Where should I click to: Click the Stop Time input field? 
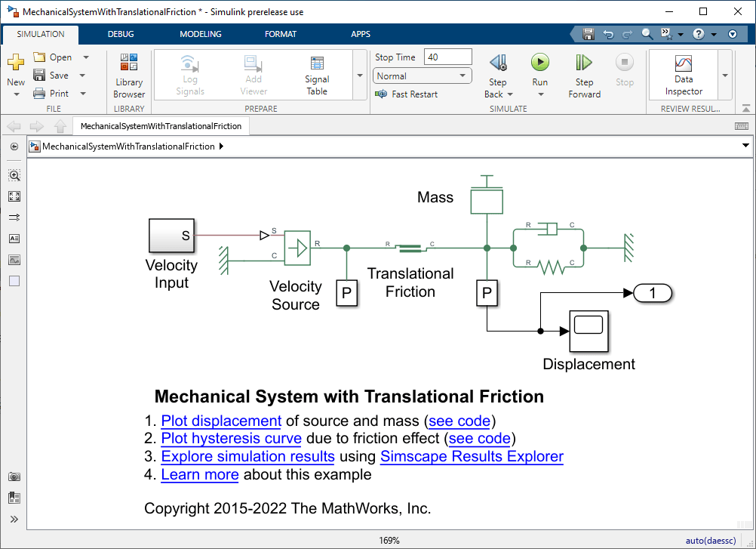point(447,57)
